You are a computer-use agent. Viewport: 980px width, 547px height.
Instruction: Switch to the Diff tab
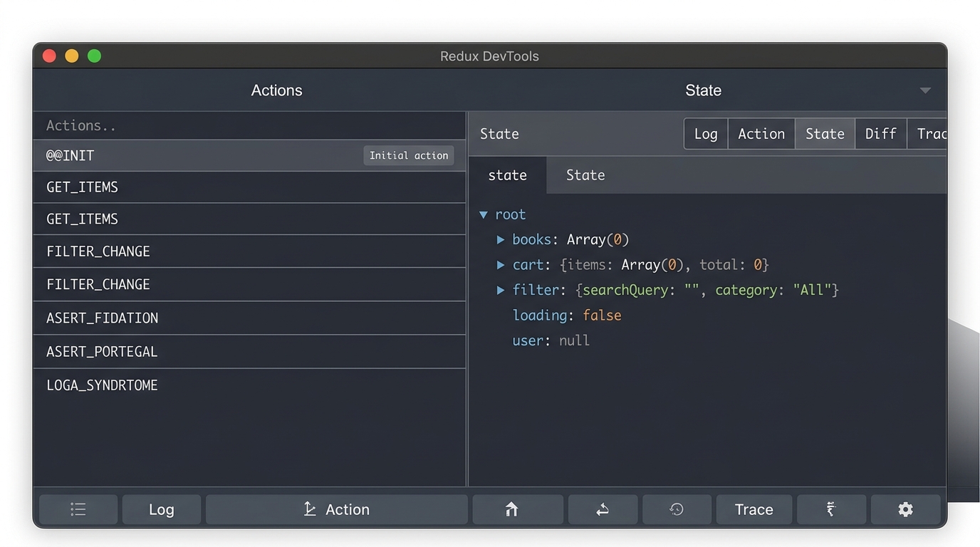pyautogui.click(x=880, y=134)
